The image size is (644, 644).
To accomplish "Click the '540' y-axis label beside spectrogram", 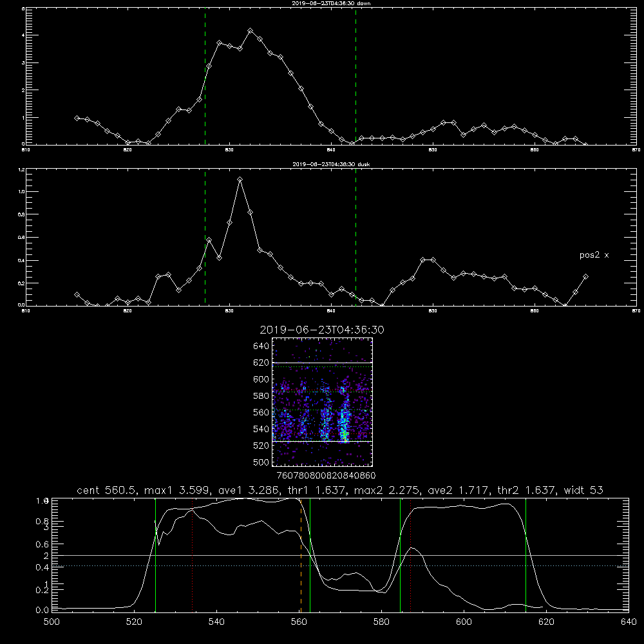I will click(x=261, y=429).
